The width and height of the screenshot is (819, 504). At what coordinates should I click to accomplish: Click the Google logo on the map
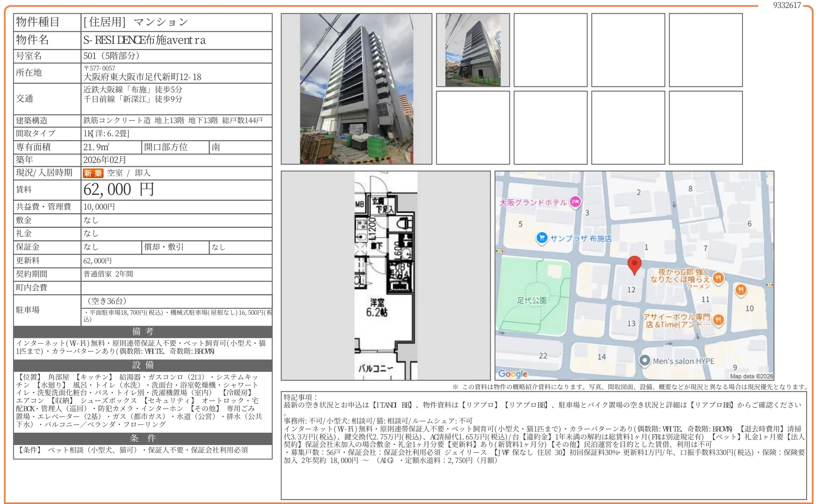point(513,374)
